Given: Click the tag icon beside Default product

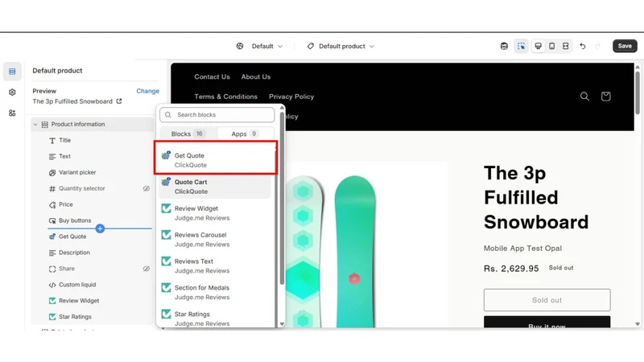Looking at the screenshot, I should click(311, 46).
